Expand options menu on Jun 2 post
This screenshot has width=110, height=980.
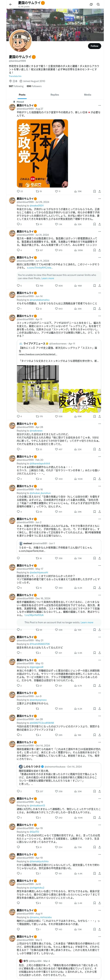(x=99, y=519)
